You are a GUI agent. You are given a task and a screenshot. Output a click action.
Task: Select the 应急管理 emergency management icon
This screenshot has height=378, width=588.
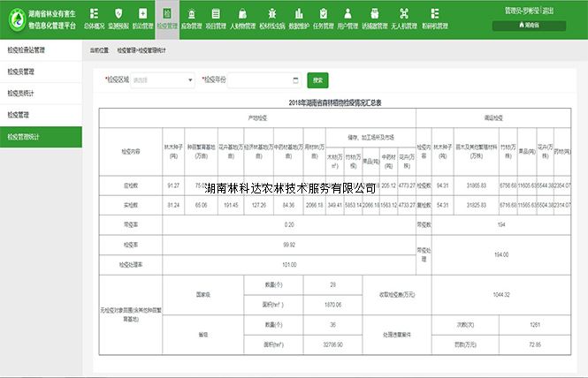pyautogui.click(x=191, y=14)
